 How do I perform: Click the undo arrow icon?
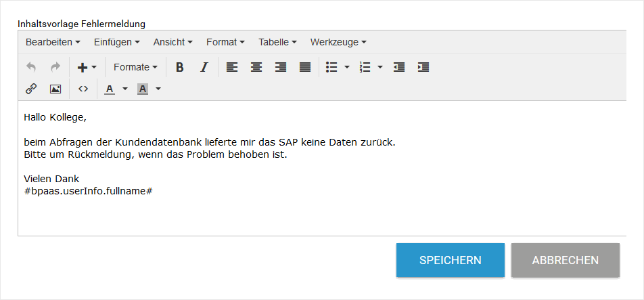coord(31,67)
